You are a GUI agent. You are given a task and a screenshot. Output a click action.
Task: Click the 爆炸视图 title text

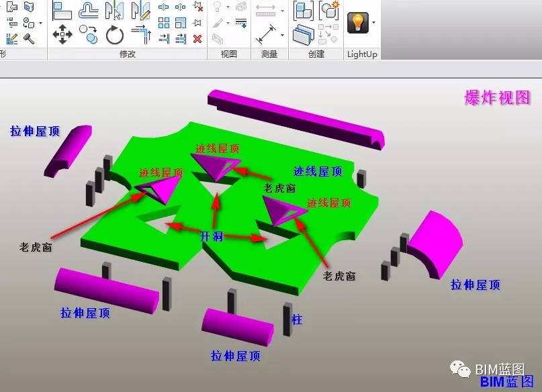click(x=497, y=98)
